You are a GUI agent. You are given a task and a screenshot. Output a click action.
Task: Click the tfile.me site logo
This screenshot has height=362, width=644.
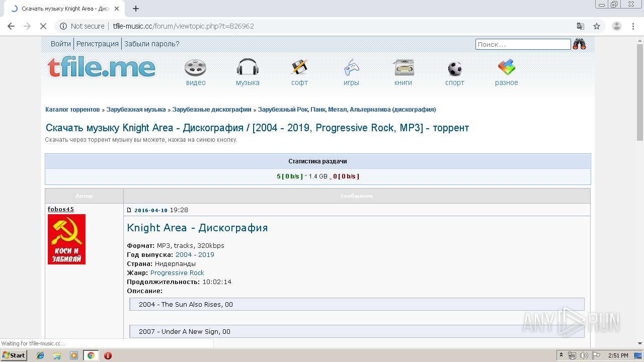[101, 68]
